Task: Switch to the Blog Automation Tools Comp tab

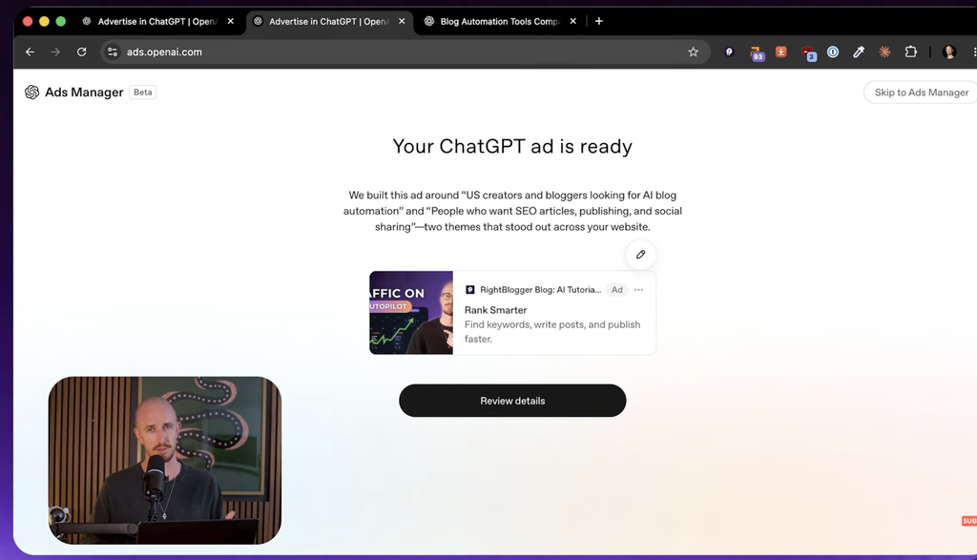Action: click(x=500, y=21)
